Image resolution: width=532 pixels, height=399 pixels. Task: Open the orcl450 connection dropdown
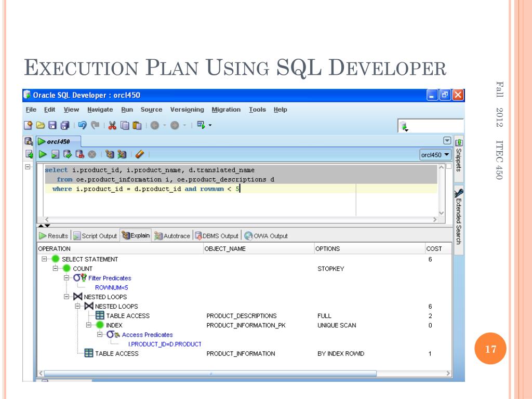click(436, 155)
